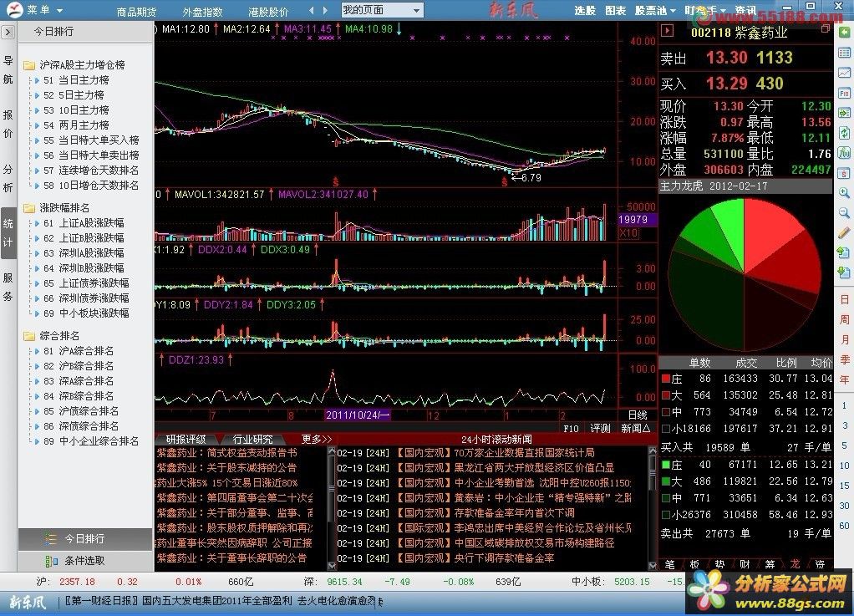
Task: Click the 2011/10/24 date marker on timeline
Action: (358, 415)
